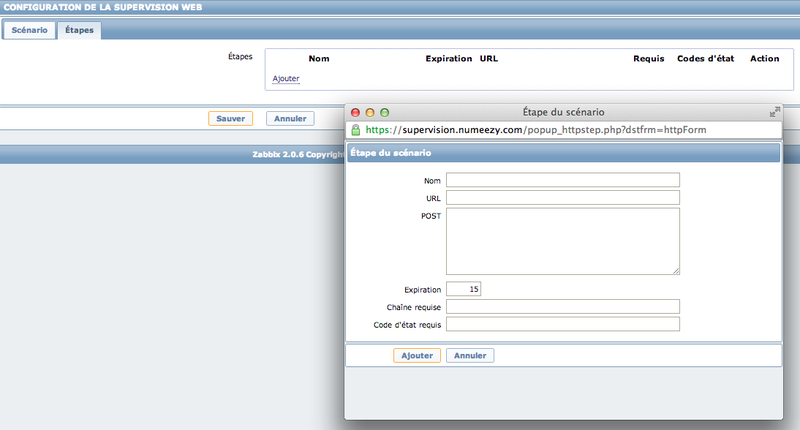Image resolution: width=800 pixels, height=430 pixels.
Task: Click the Requis column header
Action: (648, 59)
